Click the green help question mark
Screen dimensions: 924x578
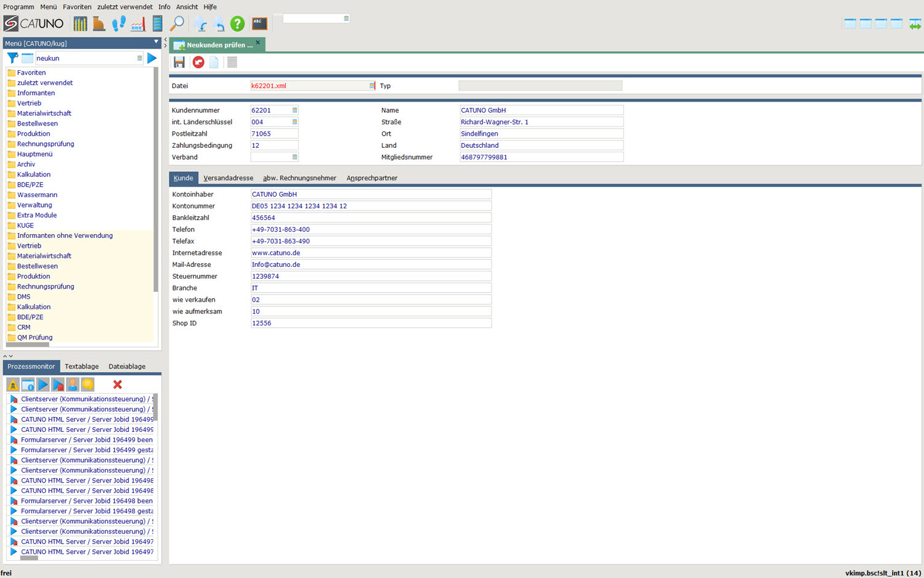tap(237, 23)
